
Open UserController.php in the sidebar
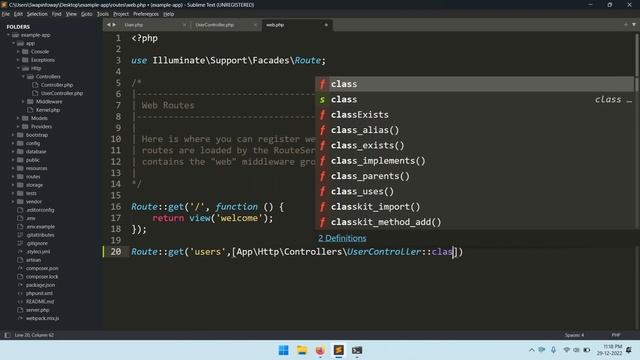click(x=62, y=93)
